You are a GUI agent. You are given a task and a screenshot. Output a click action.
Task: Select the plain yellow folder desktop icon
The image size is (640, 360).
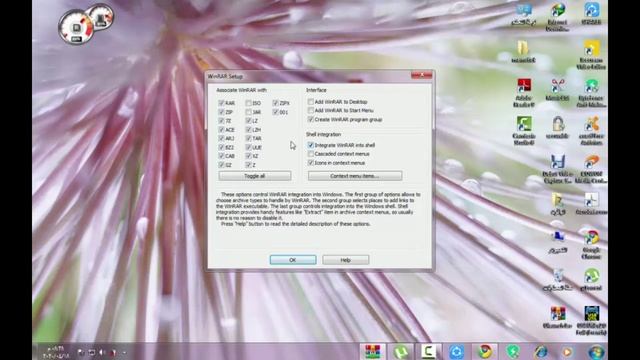tap(524, 51)
